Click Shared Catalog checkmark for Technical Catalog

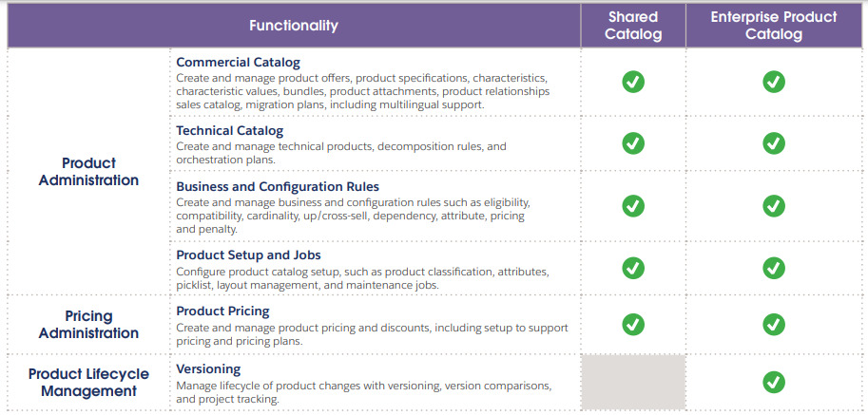(633, 142)
